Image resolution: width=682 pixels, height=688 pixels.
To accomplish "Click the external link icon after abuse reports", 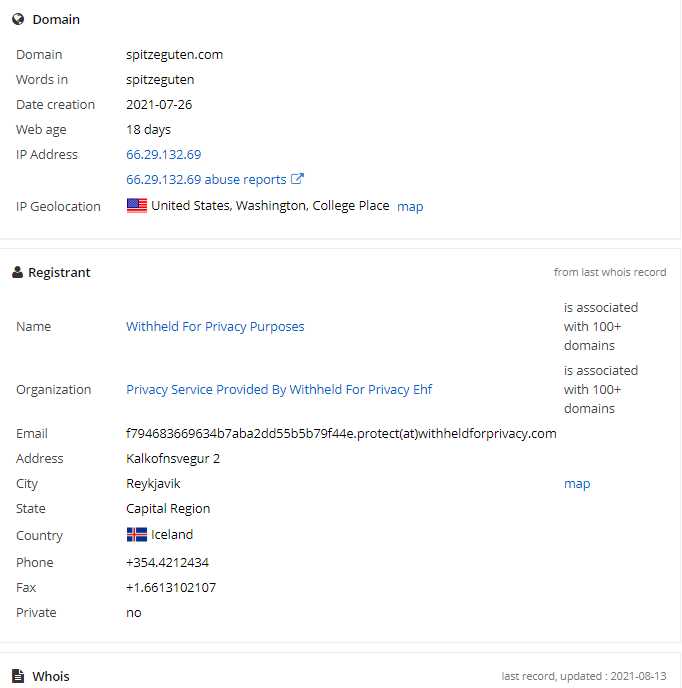I will 298,179.
